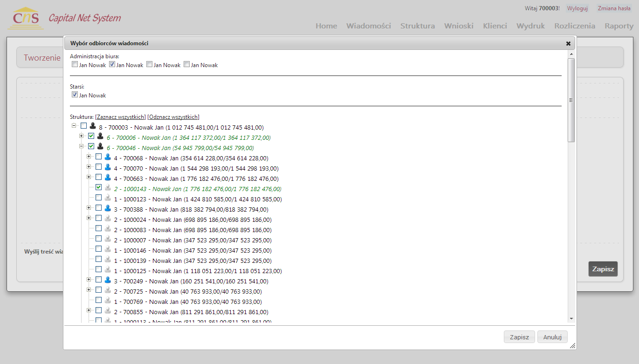Click the blue person icon for 700249

coord(108,280)
